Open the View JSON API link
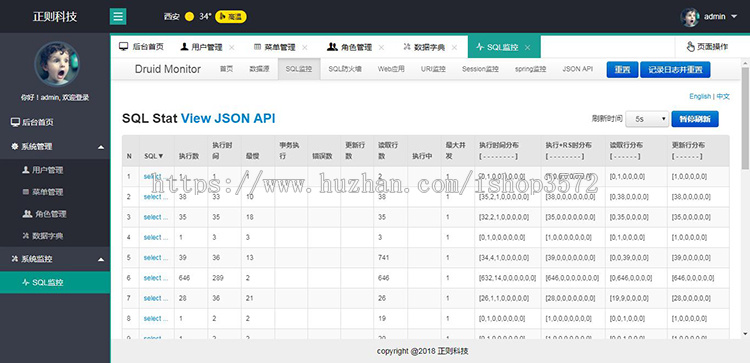Screen dimensions: 750x363 tap(228, 119)
